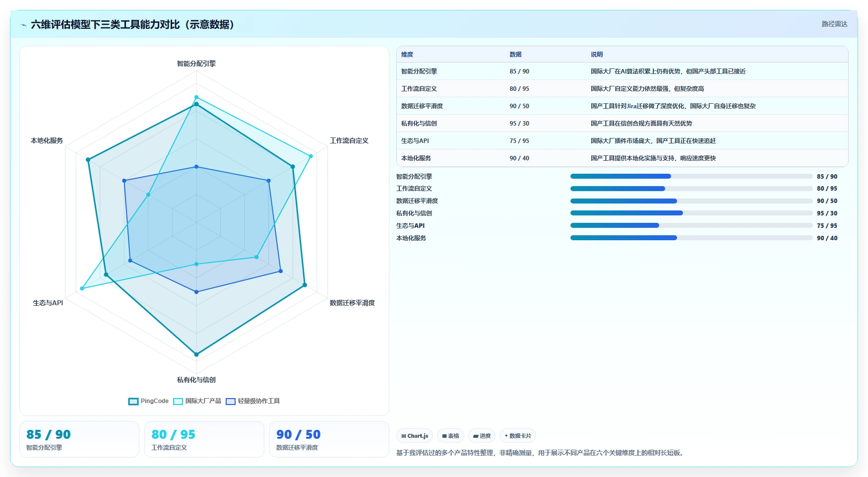Click the chart title 六维评估模型下三类工具能力对比
This screenshot has width=868, height=477.
[132, 25]
